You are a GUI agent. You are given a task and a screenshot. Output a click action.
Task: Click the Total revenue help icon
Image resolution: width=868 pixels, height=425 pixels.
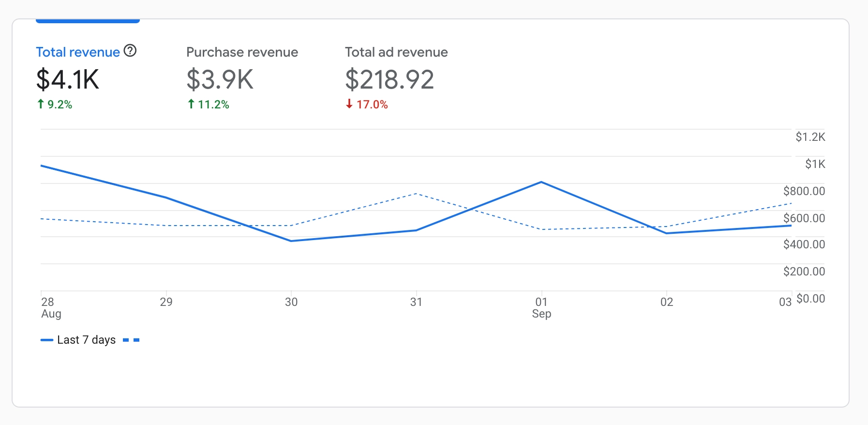tap(130, 51)
